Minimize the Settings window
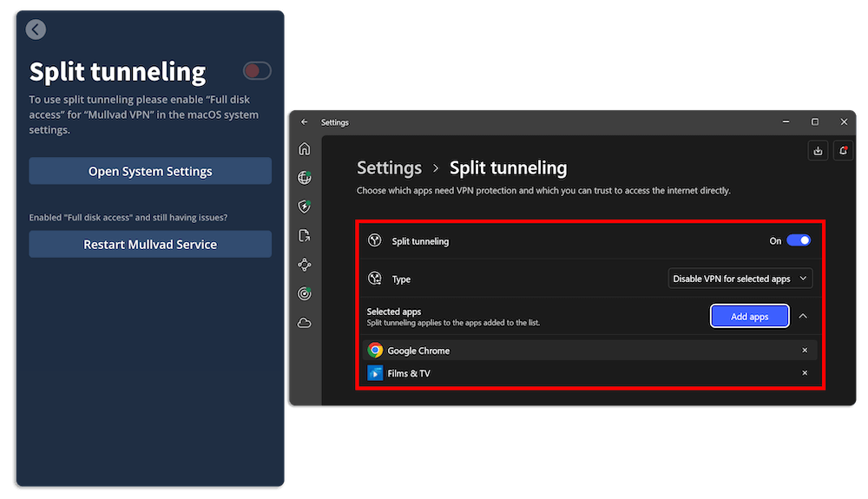This screenshot has height=499, width=868. click(x=786, y=121)
